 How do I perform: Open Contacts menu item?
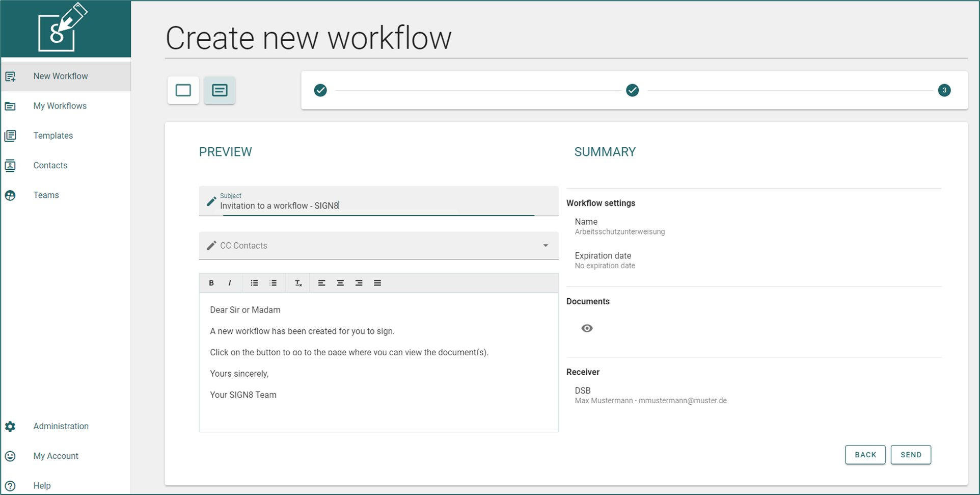pyautogui.click(x=65, y=166)
